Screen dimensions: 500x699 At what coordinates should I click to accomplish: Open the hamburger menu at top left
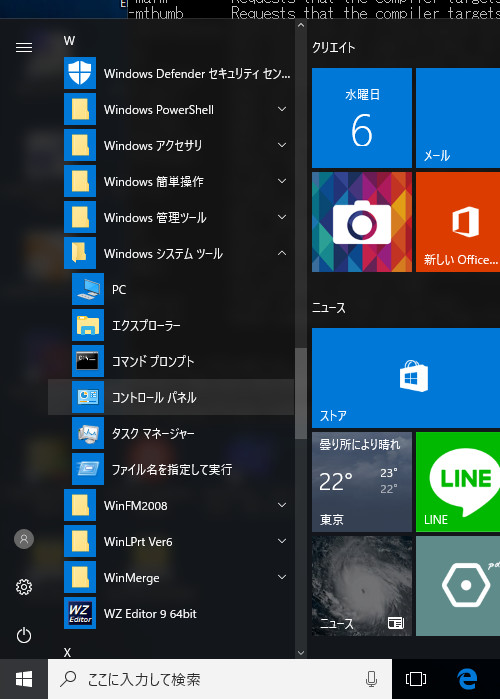coord(24,47)
